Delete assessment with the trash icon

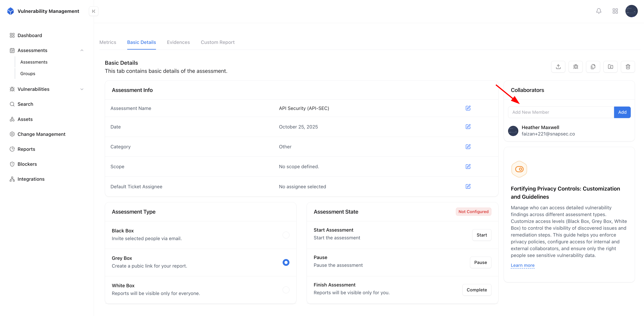tap(628, 67)
